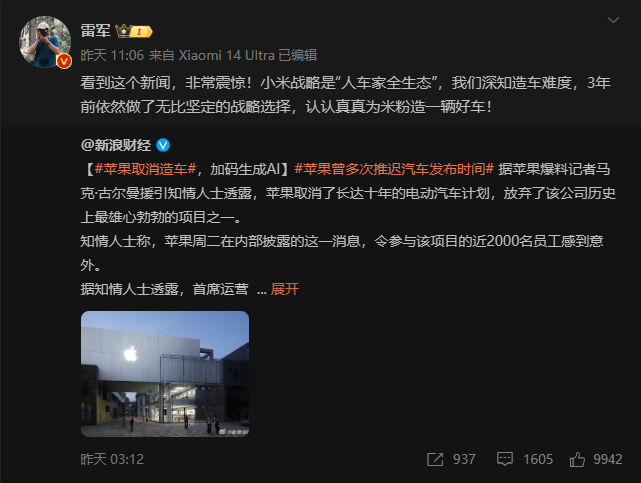Click the Xiaomi 14 Ultra source link
Viewport: 641px width, 483px height.
click(x=227, y=55)
